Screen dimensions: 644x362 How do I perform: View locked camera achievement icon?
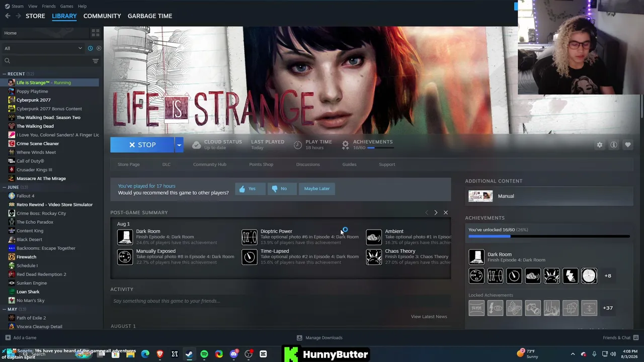pos(533,308)
